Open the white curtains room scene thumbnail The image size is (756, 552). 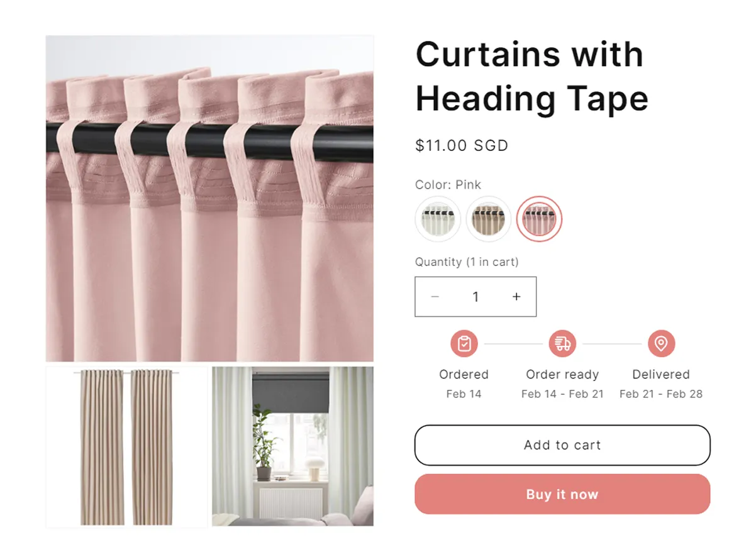[292, 447]
